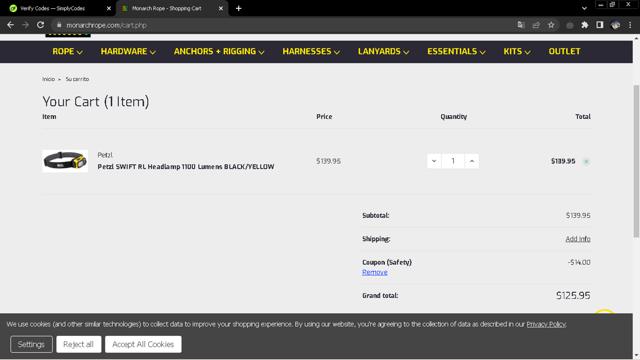Click the page vertical scrollbar

click(636, 161)
